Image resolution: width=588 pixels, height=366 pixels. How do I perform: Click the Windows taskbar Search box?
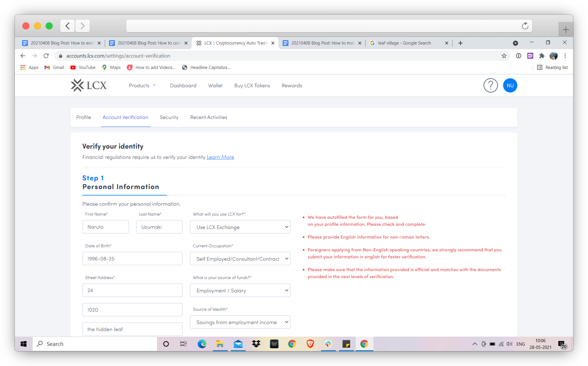[x=95, y=344]
